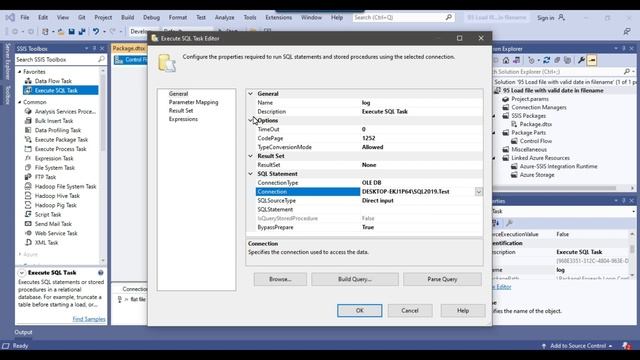This screenshot has height=360, width=640.
Task: Click the Build Query... button
Action: (x=355, y=279)
